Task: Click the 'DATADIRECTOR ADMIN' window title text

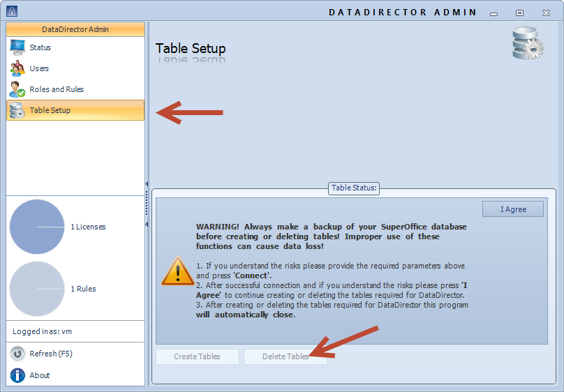Action: (x=403, y=13)
